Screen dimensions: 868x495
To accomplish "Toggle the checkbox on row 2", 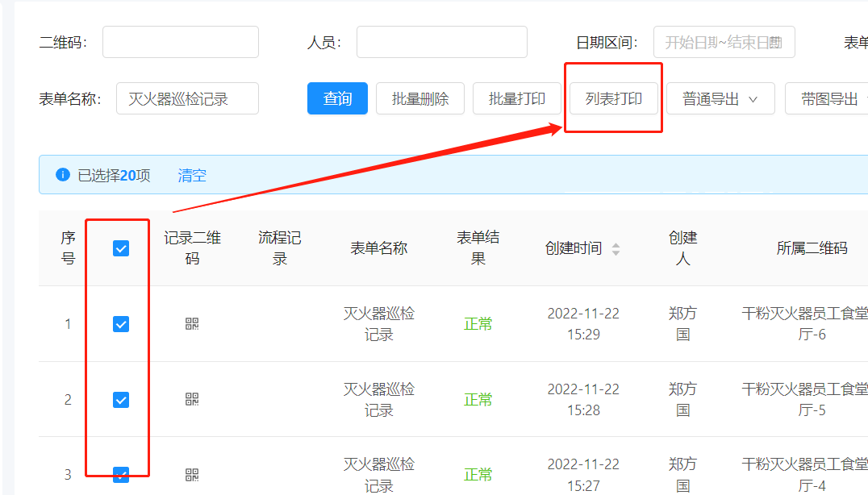I will 119,400.
